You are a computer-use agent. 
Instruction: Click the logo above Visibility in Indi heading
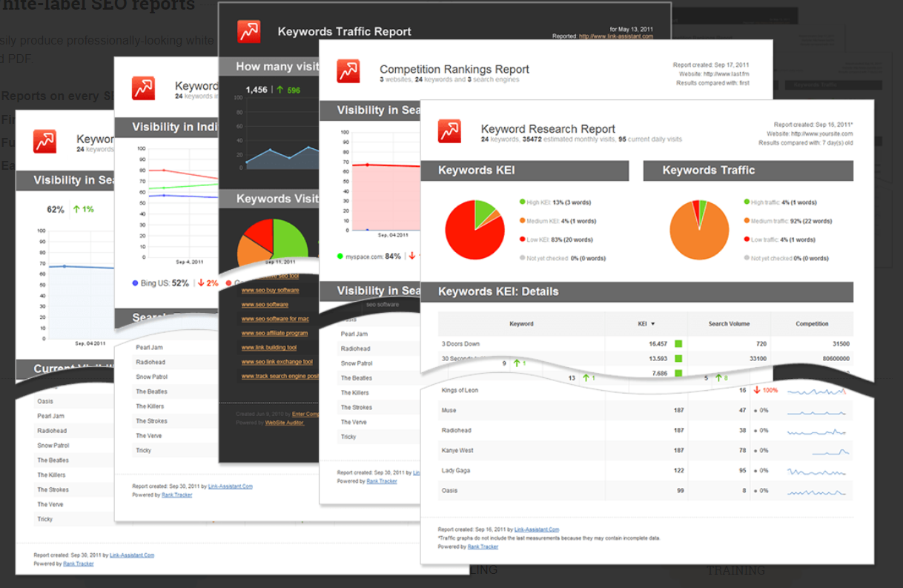(144, 87)
